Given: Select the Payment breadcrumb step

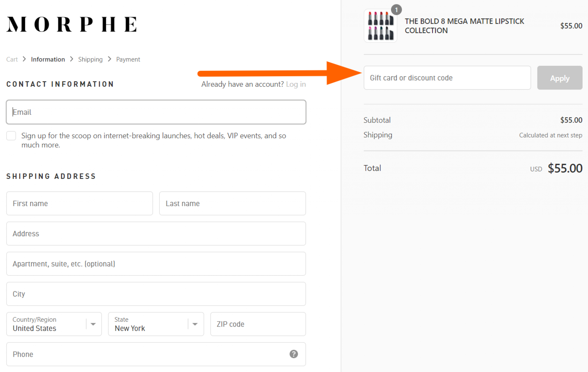Looking at the screenshot, I should pyautogui.click(x=128, y=59).
